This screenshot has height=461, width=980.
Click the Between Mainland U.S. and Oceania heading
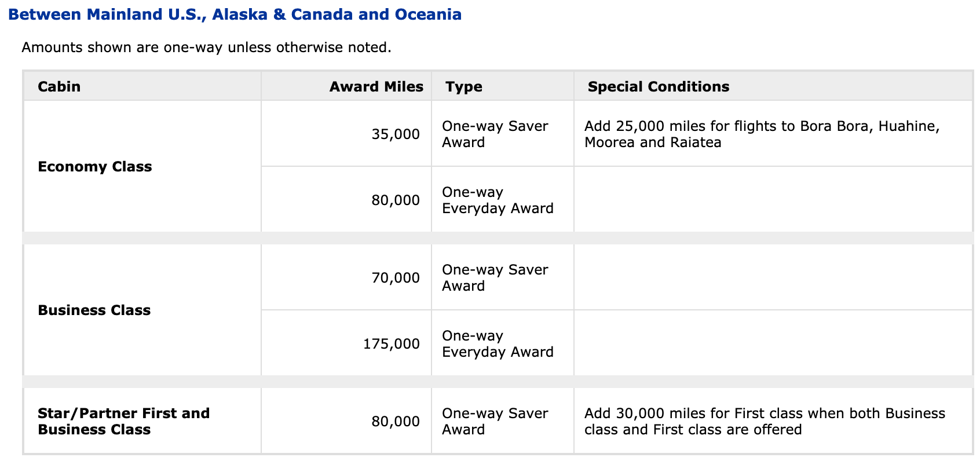point(235,14)
